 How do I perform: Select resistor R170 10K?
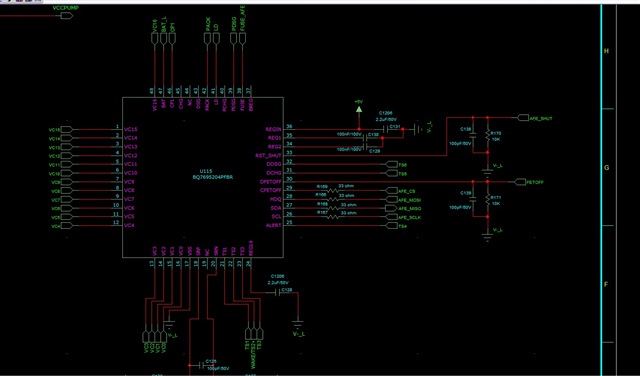(487, 135)
